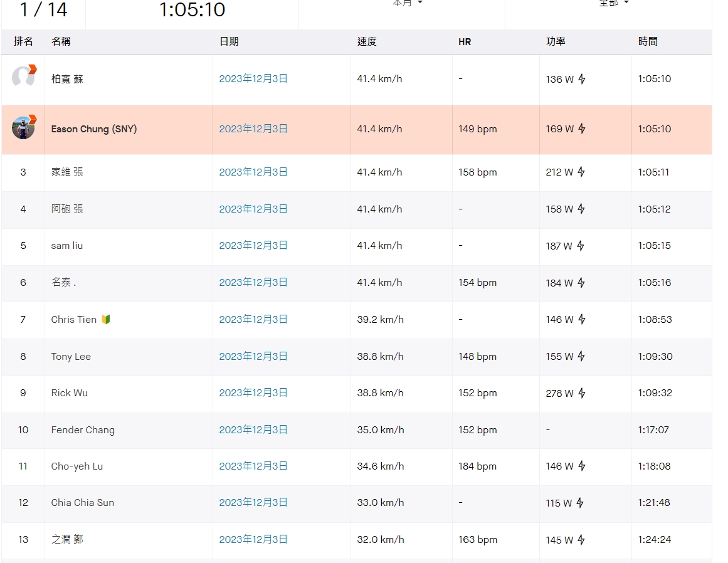Select athlete name Fender Chang

83,430
